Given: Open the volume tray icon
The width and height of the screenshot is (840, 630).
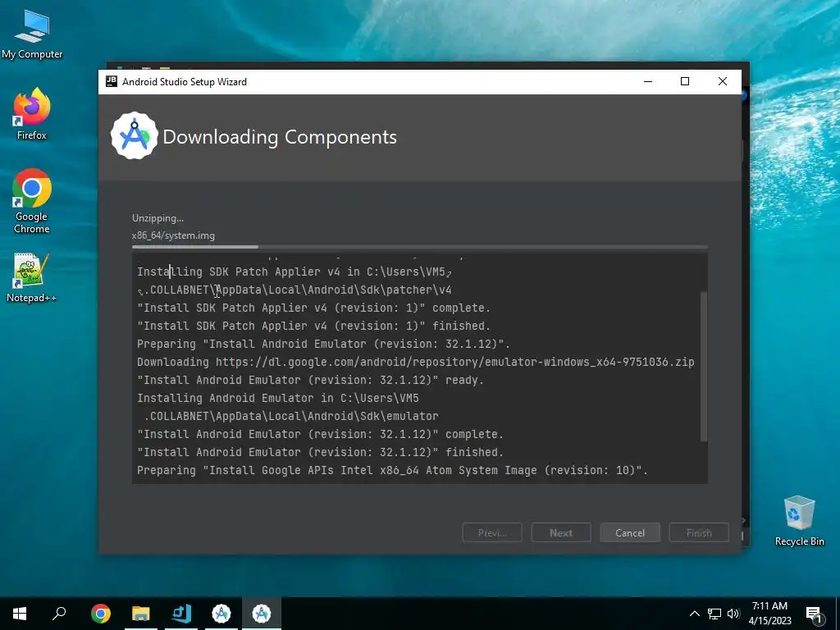Looking at the screenshot, I should (733, 614).
